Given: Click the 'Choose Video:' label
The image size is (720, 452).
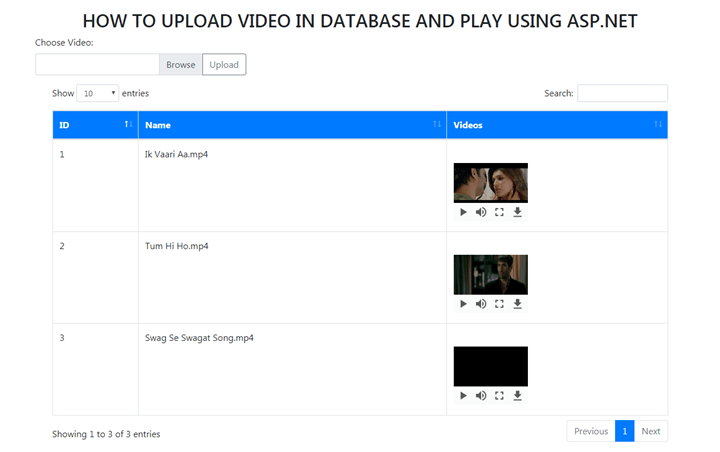Looking at the screenshot, I should (64, 43).
